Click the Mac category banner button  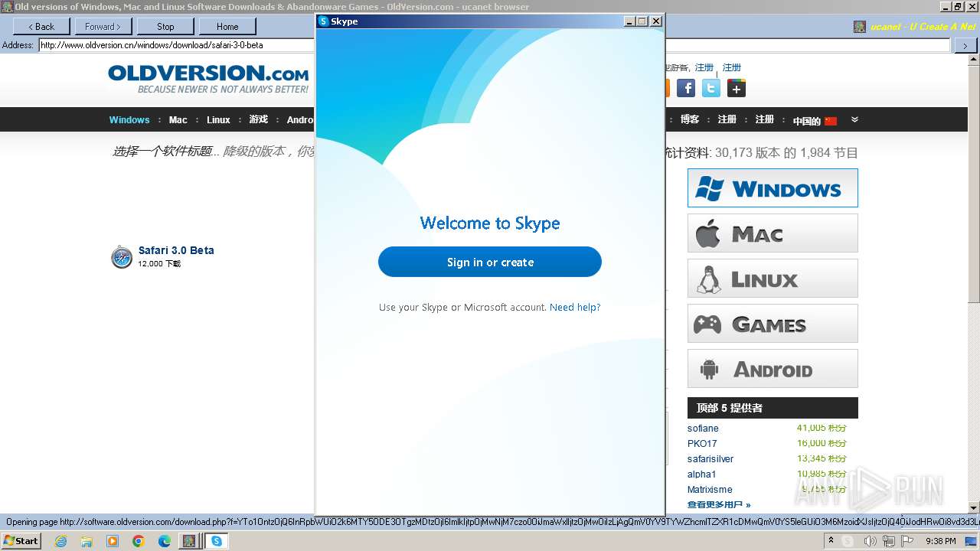(773, 233)
